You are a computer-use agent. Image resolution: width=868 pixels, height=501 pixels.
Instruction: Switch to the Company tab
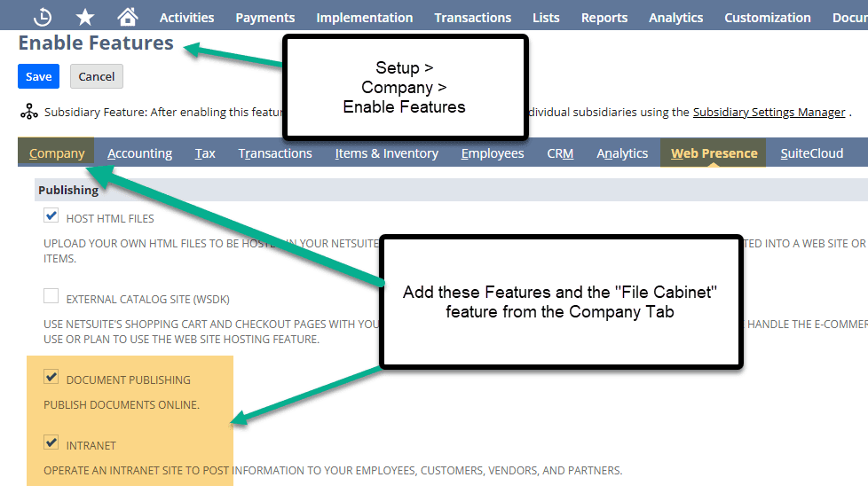[x=57, y=153]
